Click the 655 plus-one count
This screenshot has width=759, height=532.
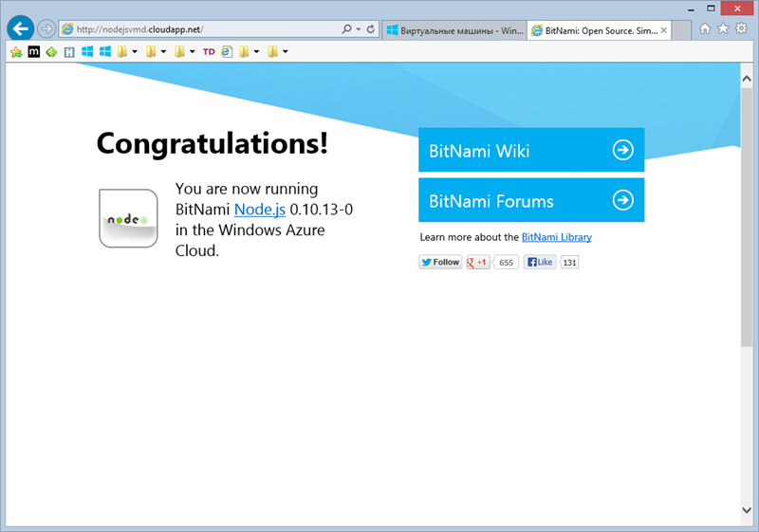[x=506, y=263]
